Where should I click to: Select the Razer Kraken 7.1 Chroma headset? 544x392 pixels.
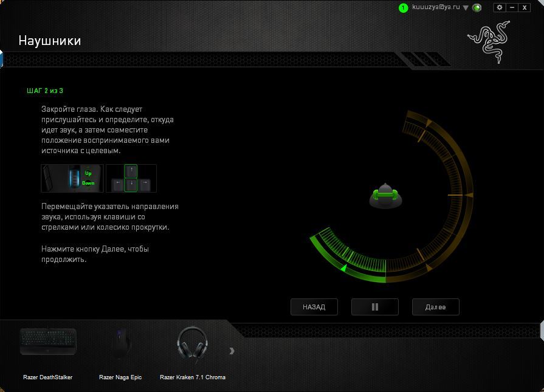(192, 345)
